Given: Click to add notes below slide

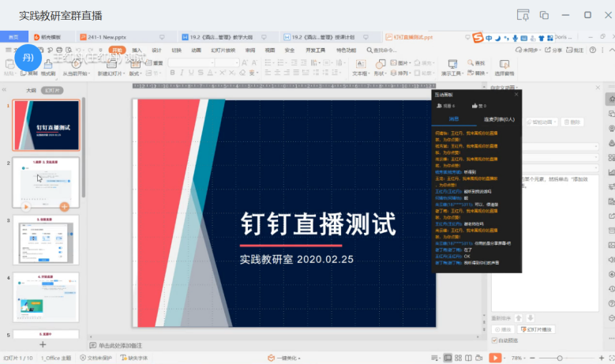Looking at the screenshot, I should tap(120, 346).
